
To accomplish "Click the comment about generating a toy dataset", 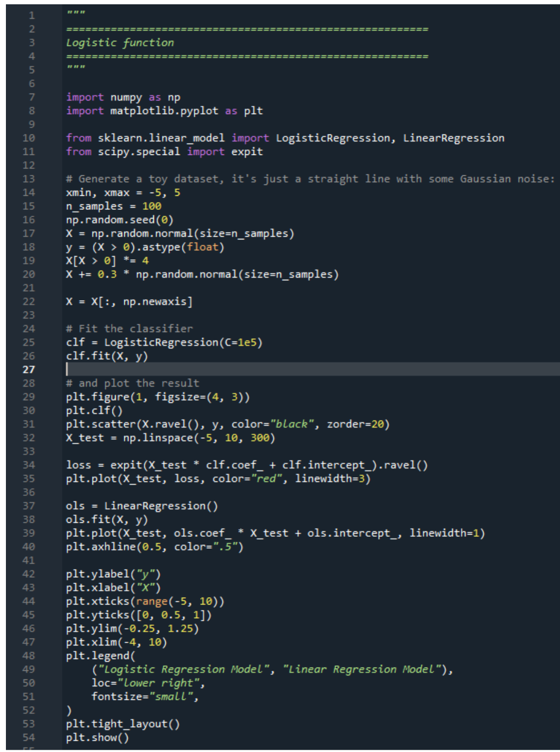I will pyautogui.click(x=269, y=179).
